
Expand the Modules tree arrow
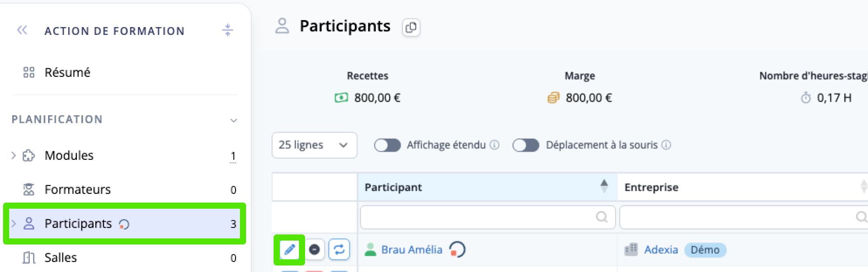tap(14, 155)
